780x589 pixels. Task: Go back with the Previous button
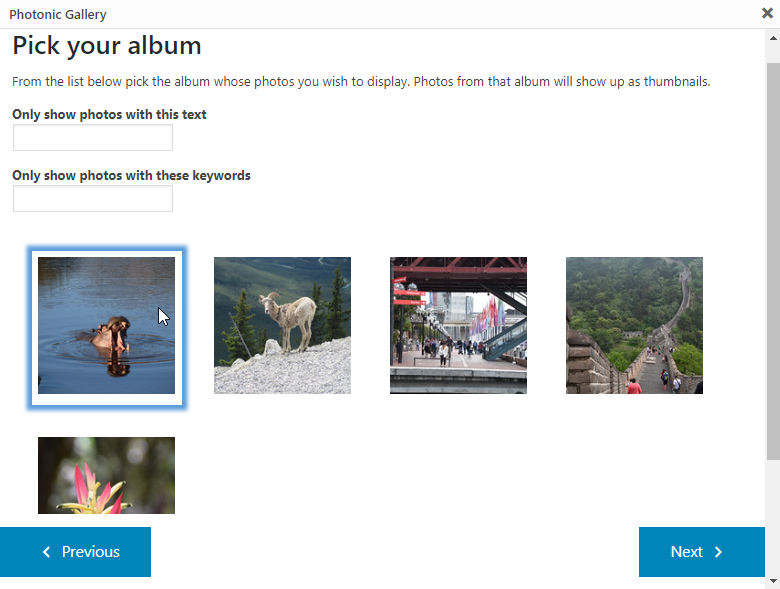75,552
